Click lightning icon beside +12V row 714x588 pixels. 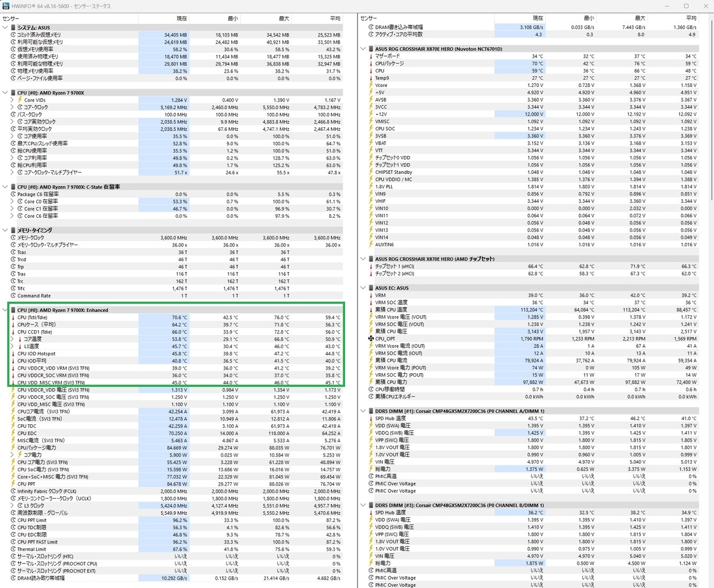[371, 114]
